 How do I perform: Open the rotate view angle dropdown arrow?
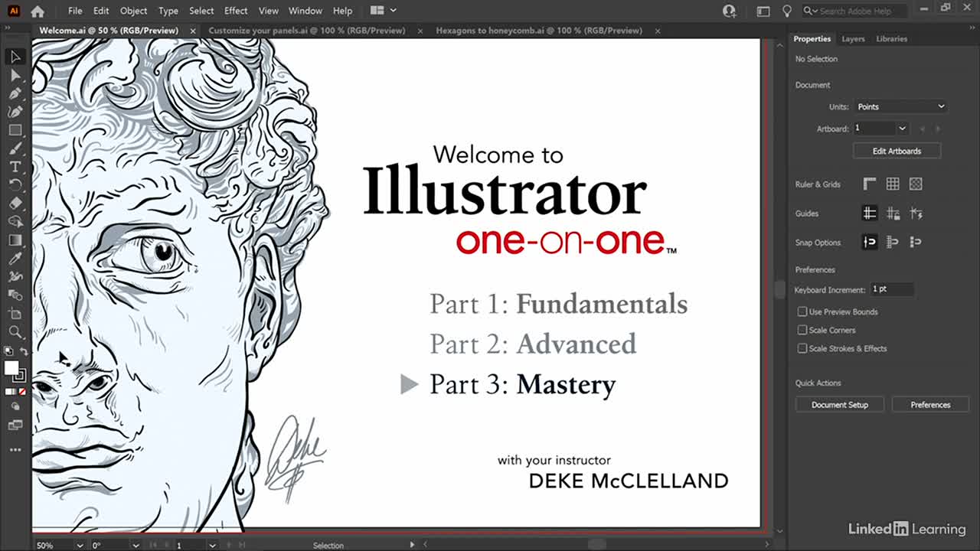[137, 545]
